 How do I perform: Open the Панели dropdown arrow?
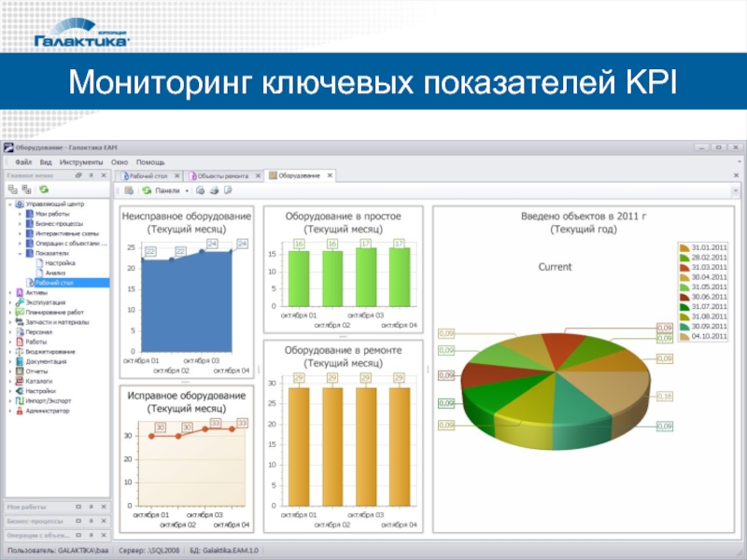point(187,191)
